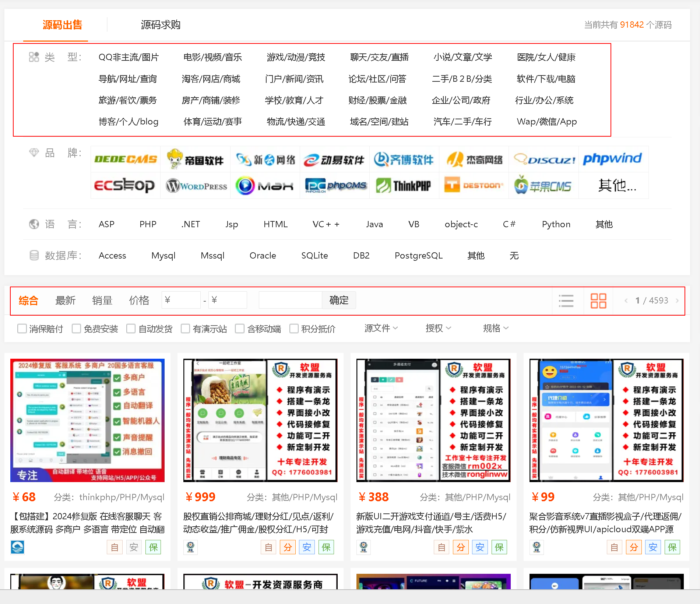
Task: Click seller avatar under ¥999 listing
Action: [190, 547]
